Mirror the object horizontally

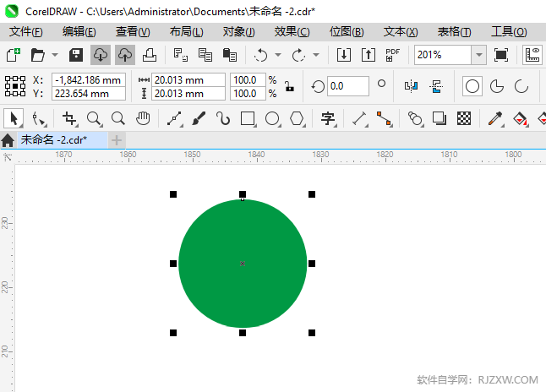click(x=412, y=86)
